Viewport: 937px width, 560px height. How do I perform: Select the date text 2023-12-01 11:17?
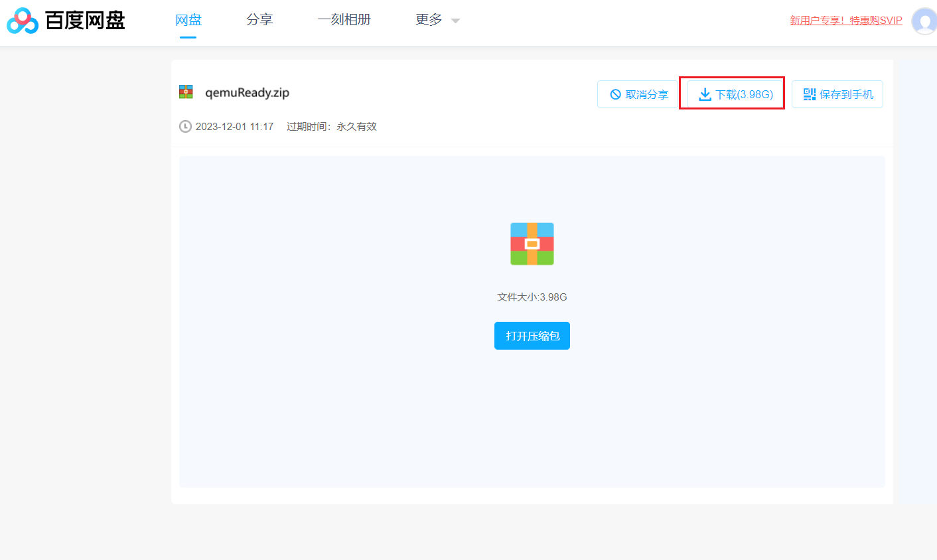[x=234, y=127]
